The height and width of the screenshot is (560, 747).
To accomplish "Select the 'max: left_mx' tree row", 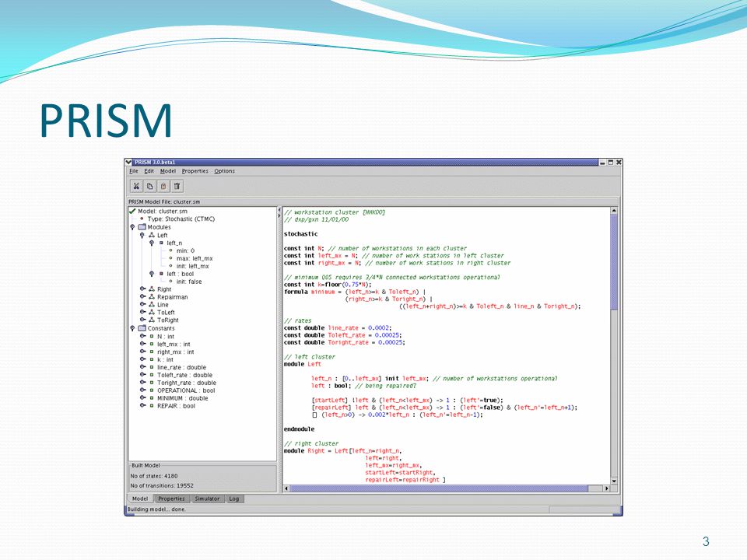I will tap(195, 258).
